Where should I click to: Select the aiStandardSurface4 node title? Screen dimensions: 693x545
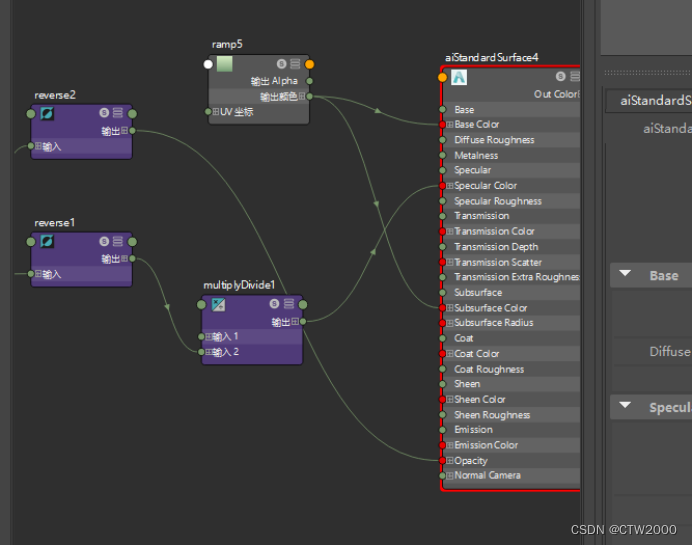491,57
